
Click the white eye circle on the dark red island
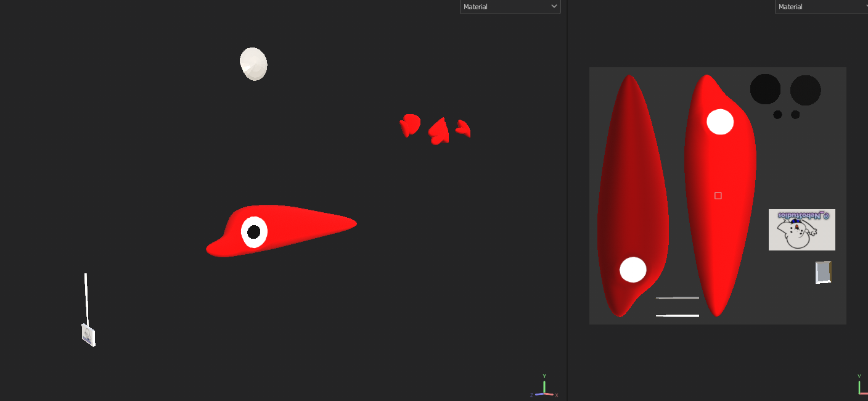pyautogui.click(x=633, y=270)
